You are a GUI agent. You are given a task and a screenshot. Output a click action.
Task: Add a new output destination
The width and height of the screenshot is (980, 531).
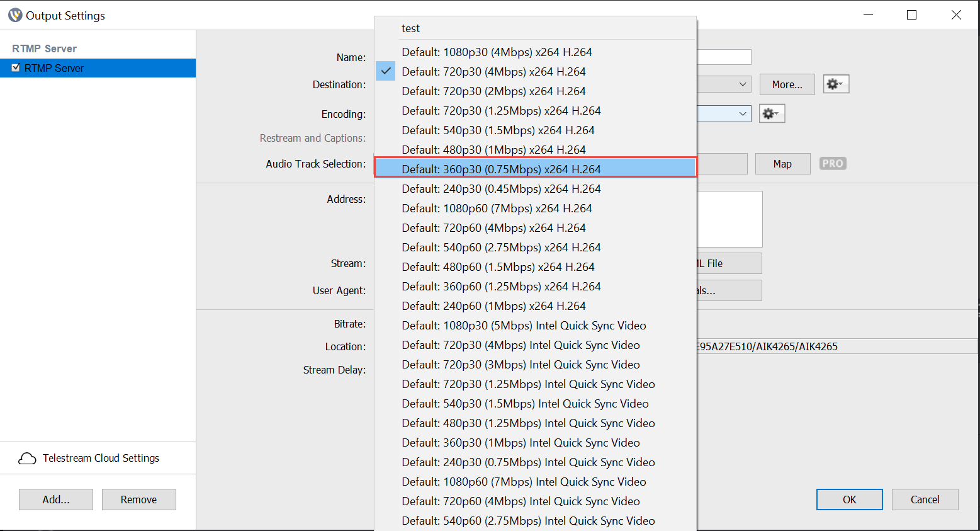(x=55, y=499)
